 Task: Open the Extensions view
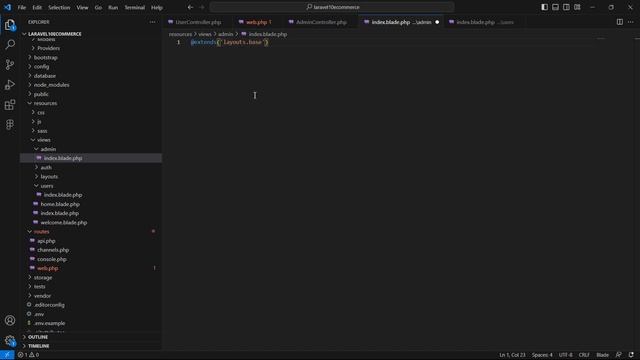pyautogui.click(x=10, y=104)
